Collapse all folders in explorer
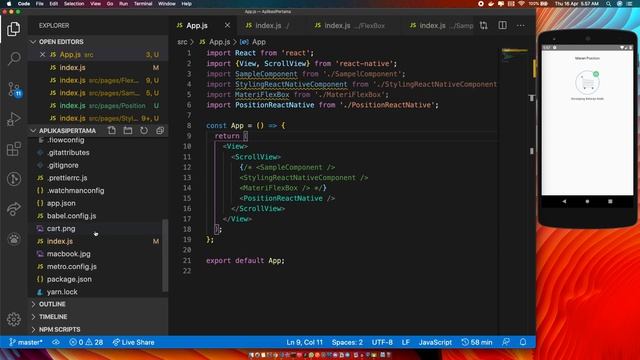 (x=160, y=131)
